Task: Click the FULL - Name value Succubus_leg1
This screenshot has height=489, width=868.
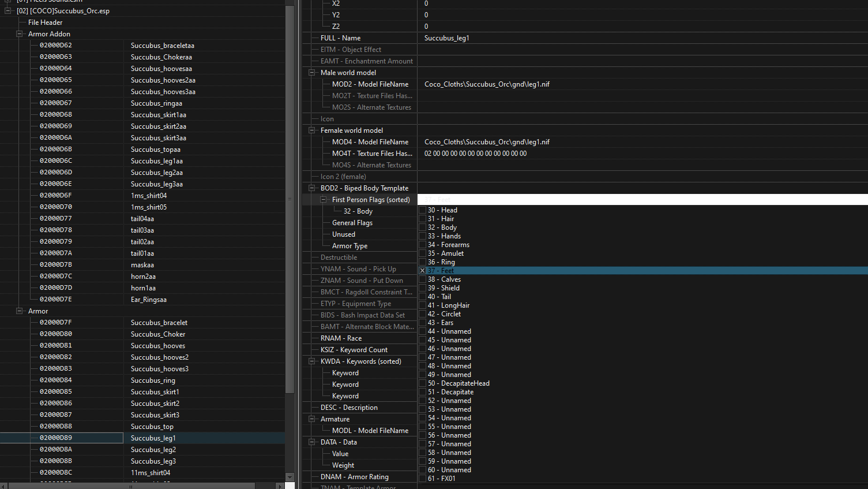Action: (x=447, y=38)
